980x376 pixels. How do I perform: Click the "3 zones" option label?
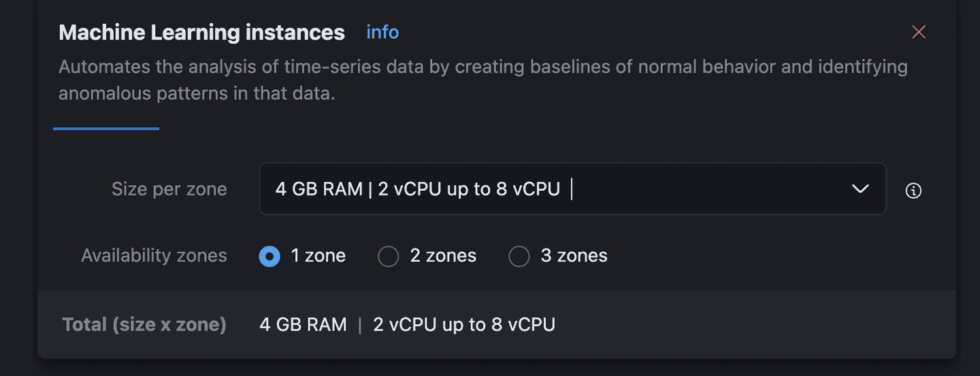[574, 256]
